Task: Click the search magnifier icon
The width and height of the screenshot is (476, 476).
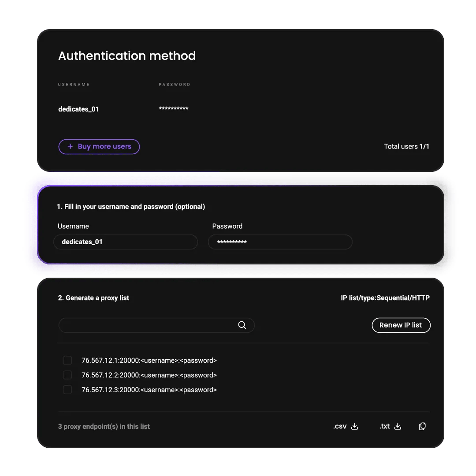Action: pos(242,325)
